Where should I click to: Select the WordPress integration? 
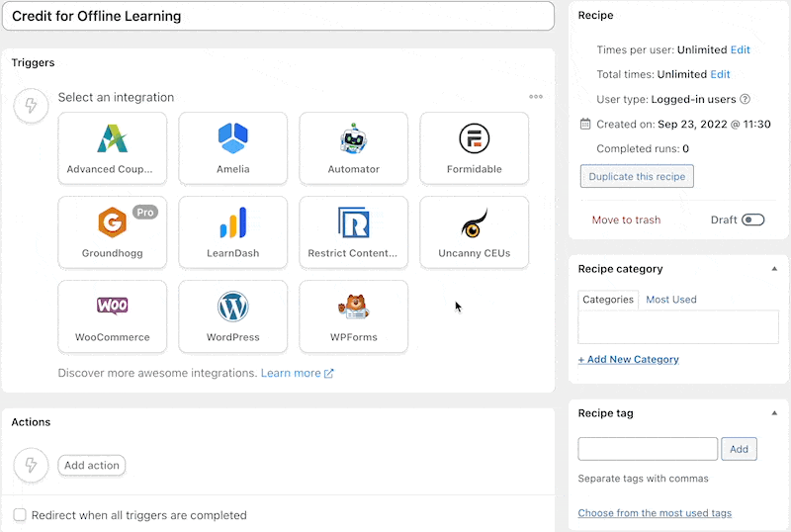tap(232, 316)
